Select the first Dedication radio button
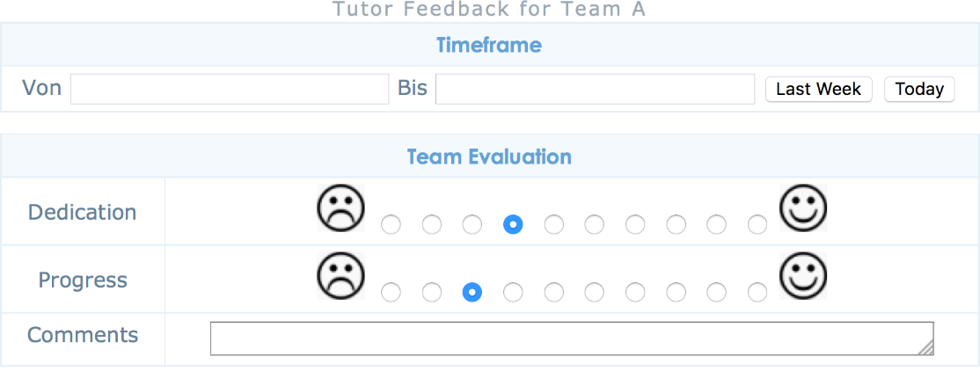Image resolution: width=980 pixels, height=371 pixels. pyautogui.click(x=391, y=224)
